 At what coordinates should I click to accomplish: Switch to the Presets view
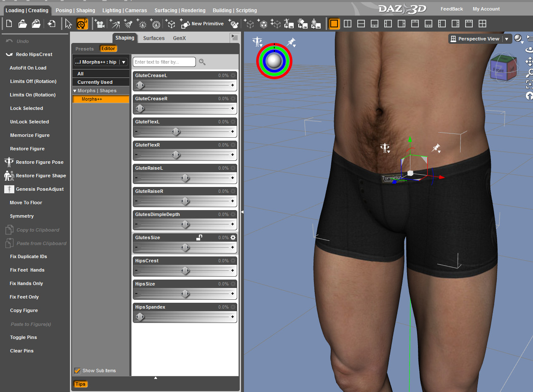click(85, 49)
